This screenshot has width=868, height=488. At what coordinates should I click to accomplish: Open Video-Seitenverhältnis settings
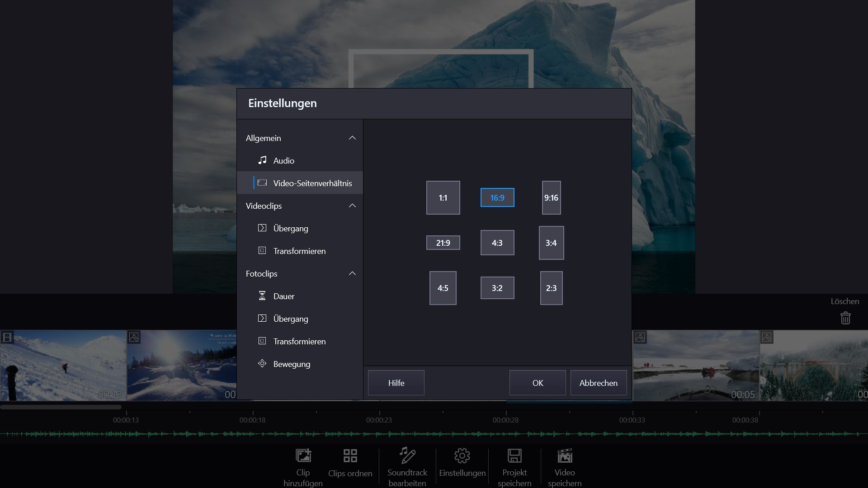click(x=300, y=183)
